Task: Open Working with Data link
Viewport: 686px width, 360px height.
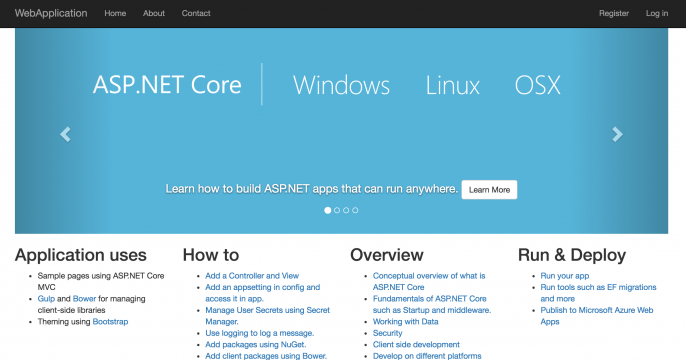Action: pyautogui.click(x=406, y=322)
